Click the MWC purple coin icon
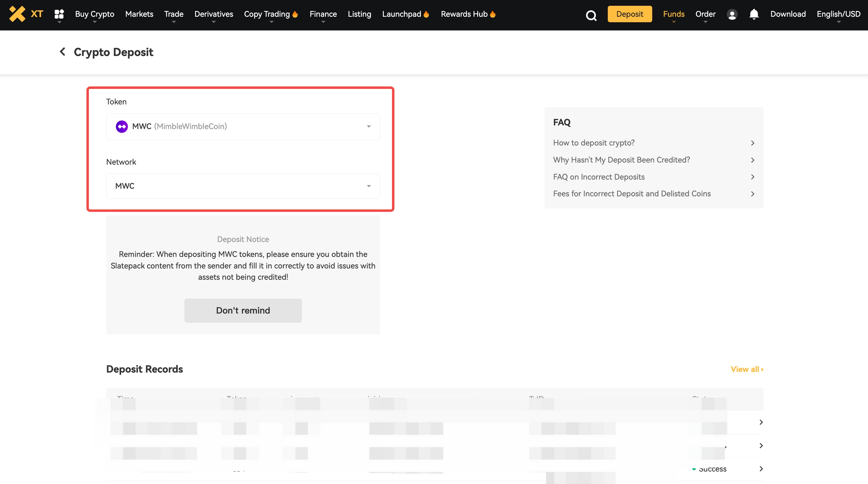 (x=122, y=126)
